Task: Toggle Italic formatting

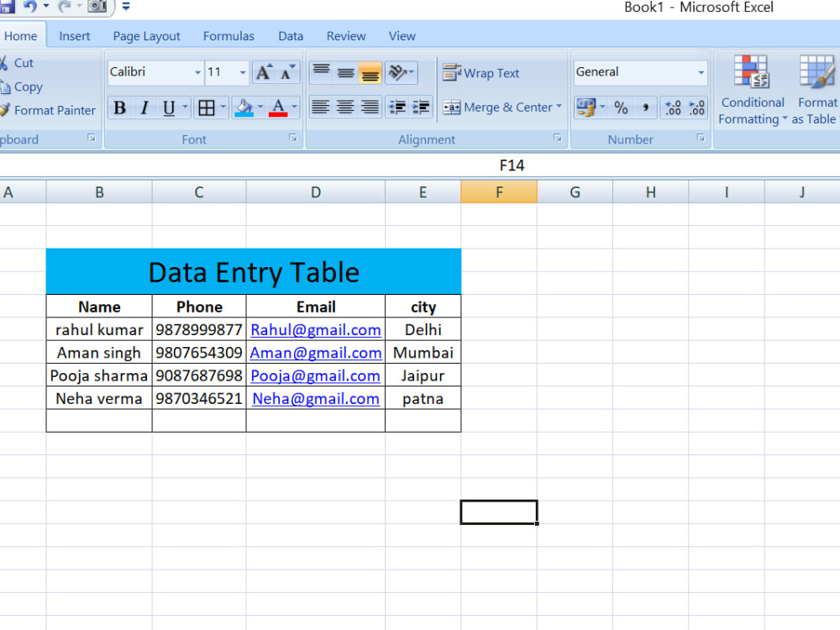Action: tap(144, 108)
